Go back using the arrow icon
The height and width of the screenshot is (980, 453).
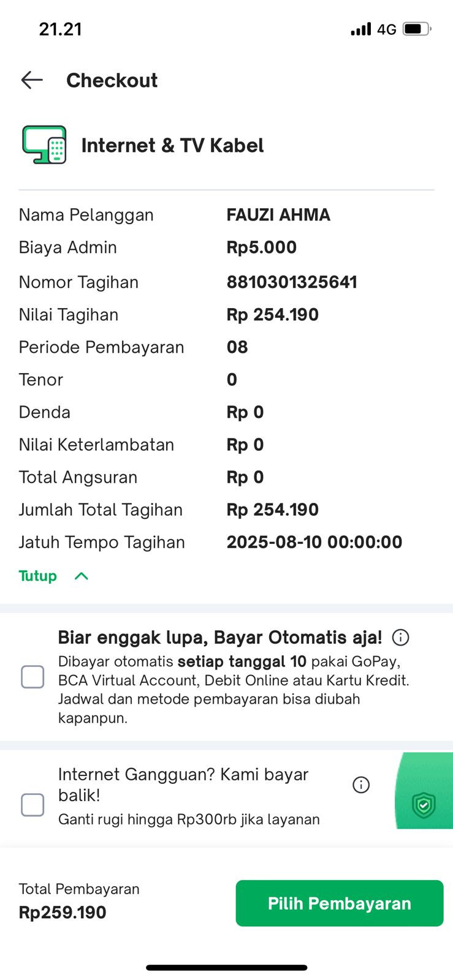[x=32, y=80]
